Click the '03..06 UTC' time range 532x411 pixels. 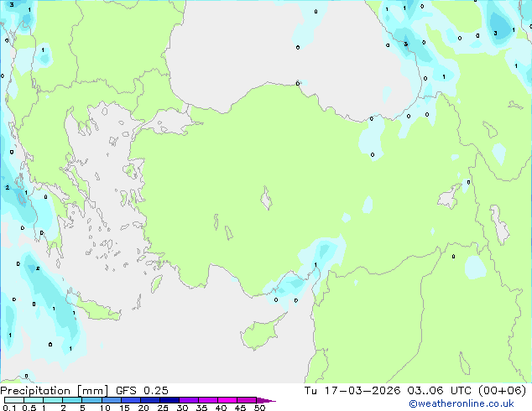pyautogui.click(x=440, y=391)
